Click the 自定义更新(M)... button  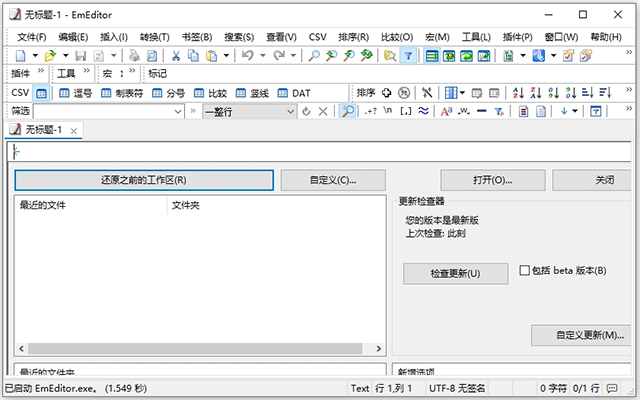pos(581,335)
